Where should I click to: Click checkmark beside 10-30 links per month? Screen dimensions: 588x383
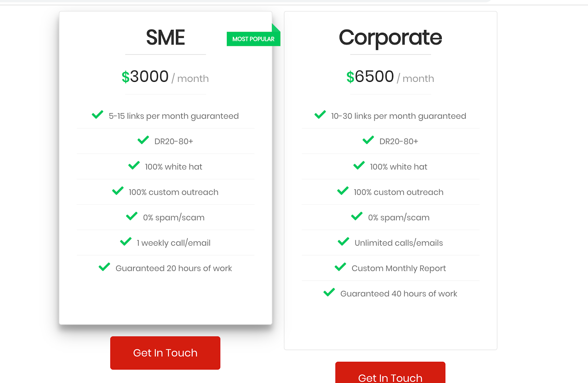coord(320,115)
